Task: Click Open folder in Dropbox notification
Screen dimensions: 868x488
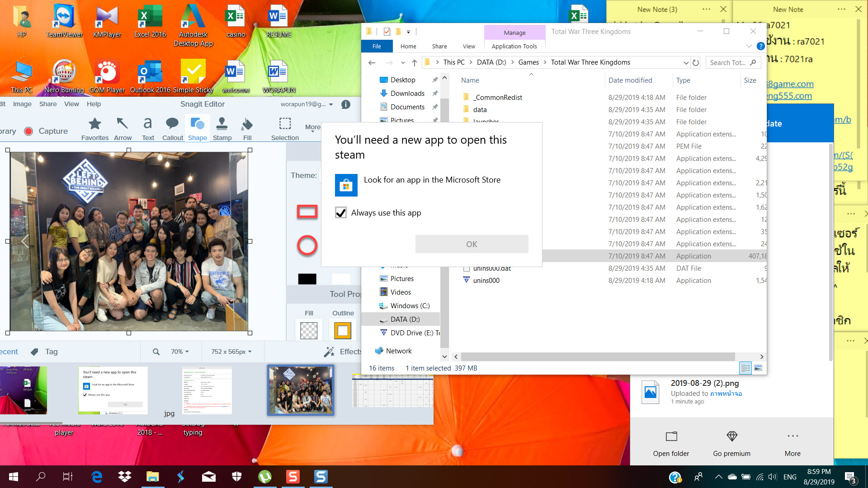Action: pos(671,443)
